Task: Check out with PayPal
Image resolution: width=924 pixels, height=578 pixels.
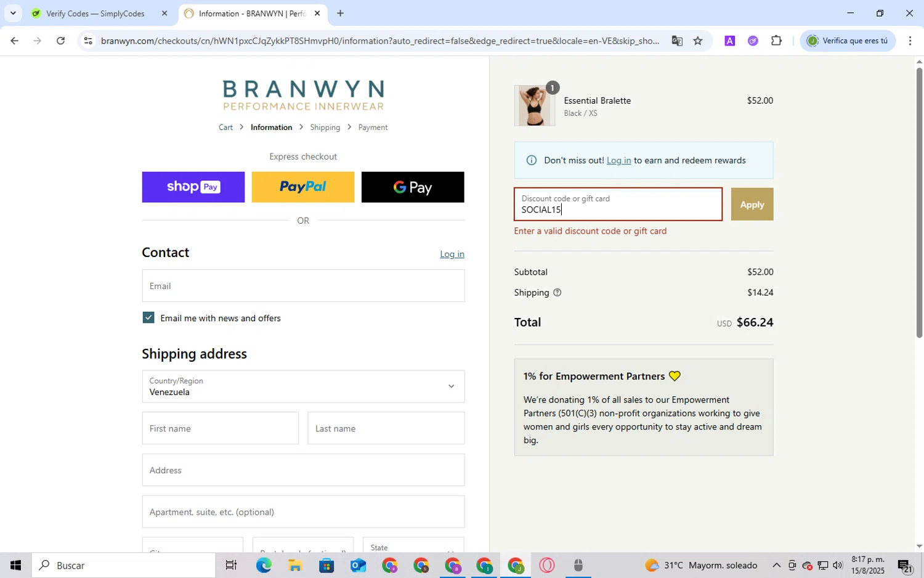Action: coord(302,187)
